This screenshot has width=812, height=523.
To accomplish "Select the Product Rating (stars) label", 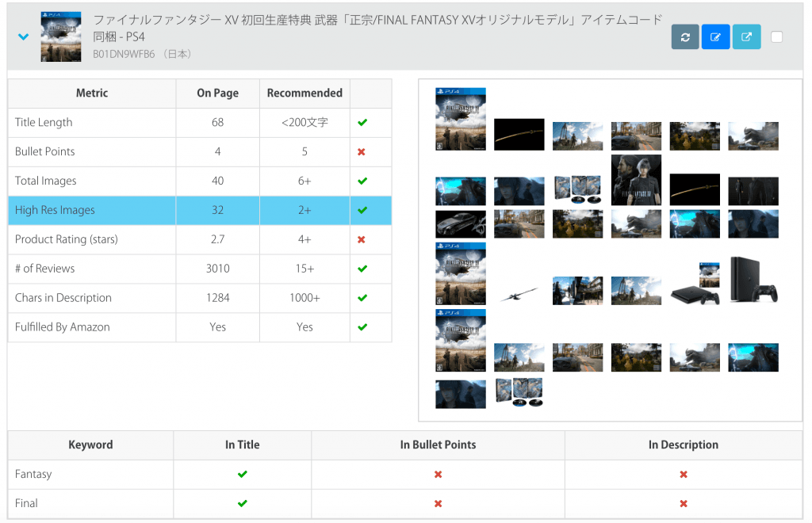I will tap(67, 239).
